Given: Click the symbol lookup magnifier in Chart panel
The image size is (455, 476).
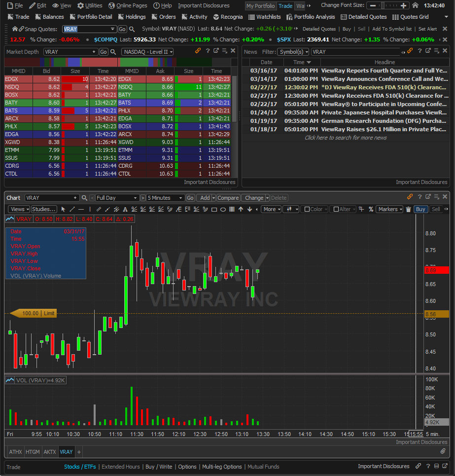Looking at the screenshot, I should pos(84,198).
